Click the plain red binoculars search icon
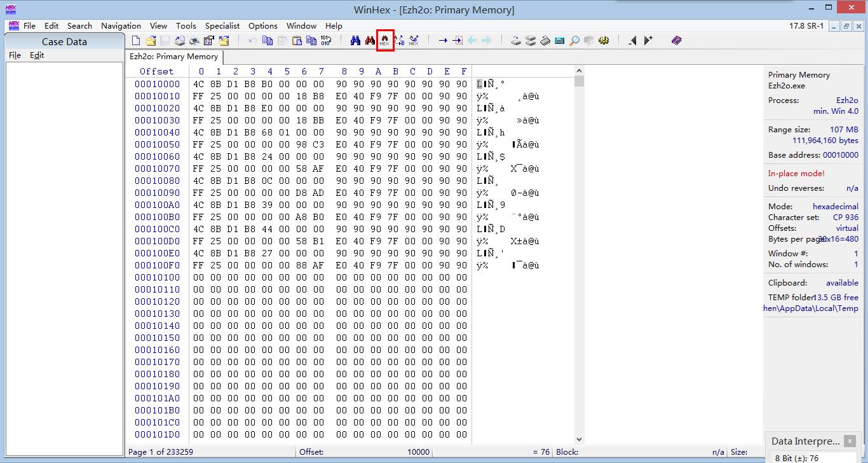This screenshot has width=868, height=463. pos(370,41)
